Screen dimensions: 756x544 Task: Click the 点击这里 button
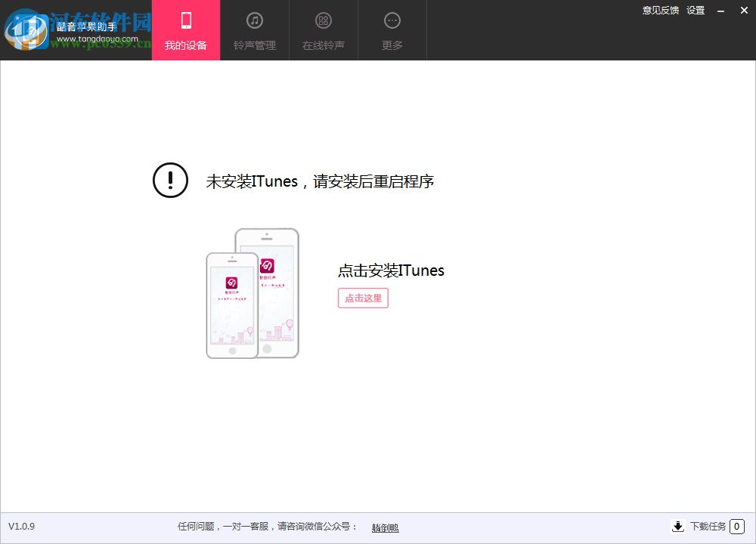tap(362, 298)
